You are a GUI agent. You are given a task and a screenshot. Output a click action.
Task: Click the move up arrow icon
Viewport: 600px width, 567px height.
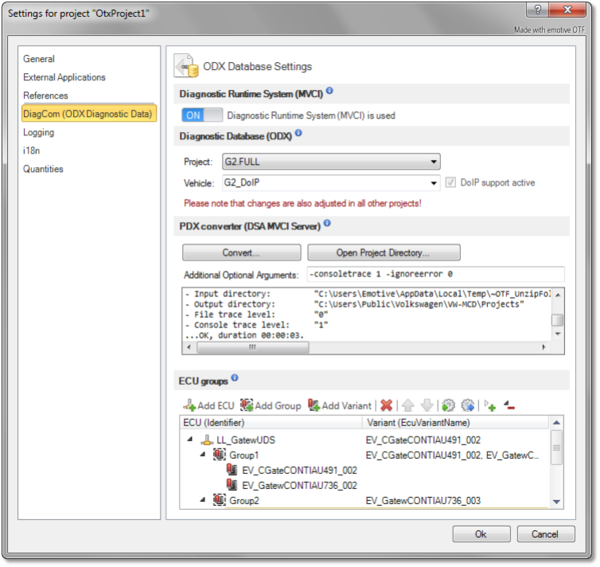click(408, 405)
